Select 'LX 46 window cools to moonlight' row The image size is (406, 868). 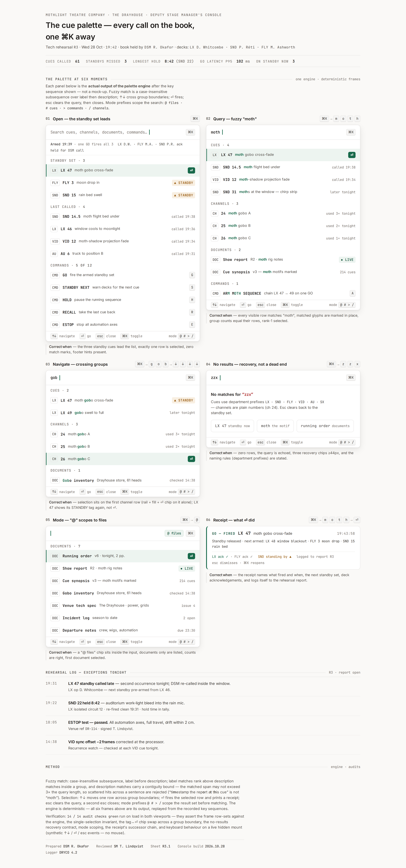click(x=123, y=229)
